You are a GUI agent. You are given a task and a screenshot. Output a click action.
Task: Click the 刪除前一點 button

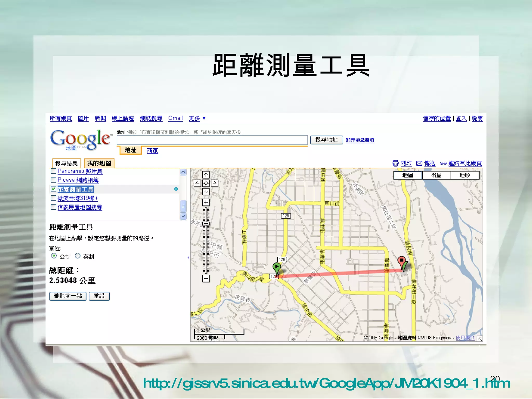coord(68,296)
